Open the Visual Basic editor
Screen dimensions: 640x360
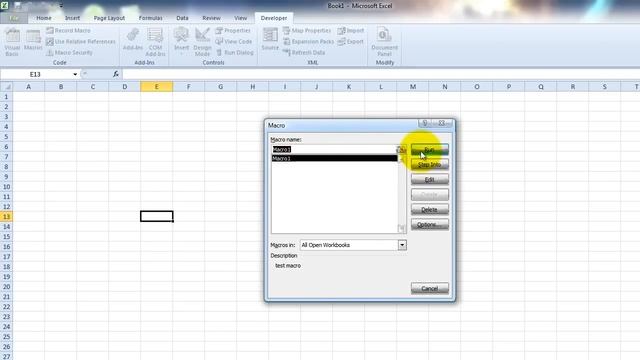[12, 42]
